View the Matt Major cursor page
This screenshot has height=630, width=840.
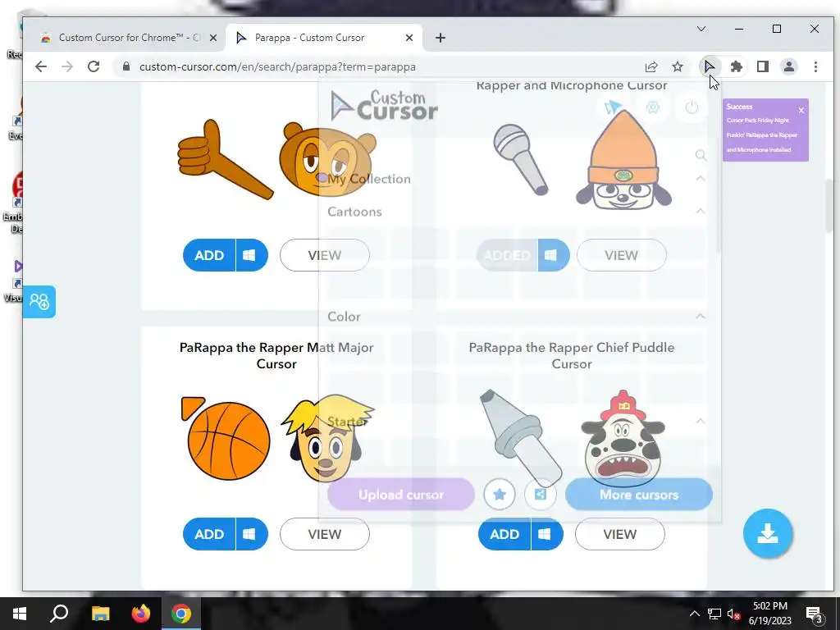click(325, 534)
